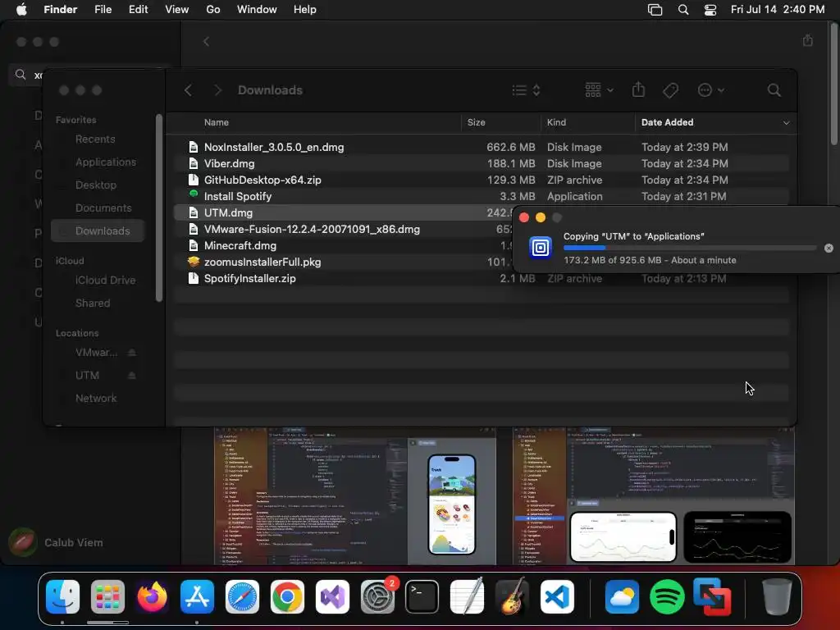840x630 pixels.
Task: Select Downloads in the sidebar
Action: click(98, 231)
